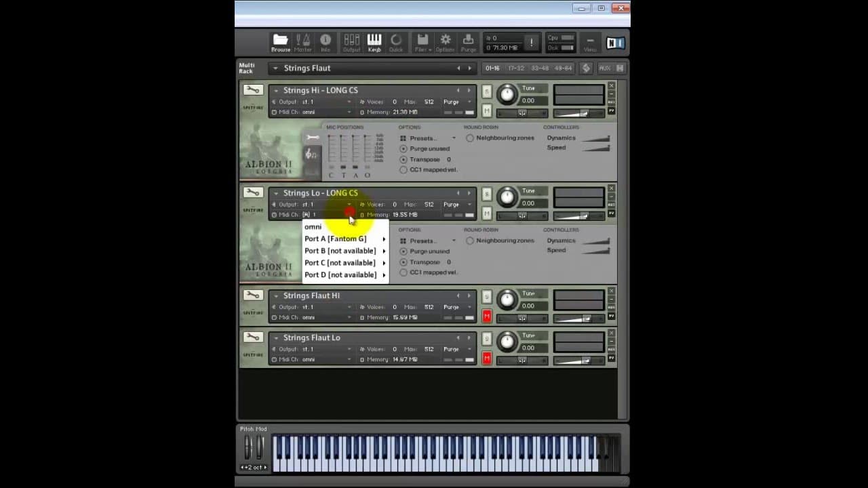Click the Strings Lo Tune value field 0.00

(x=533, y=203)
